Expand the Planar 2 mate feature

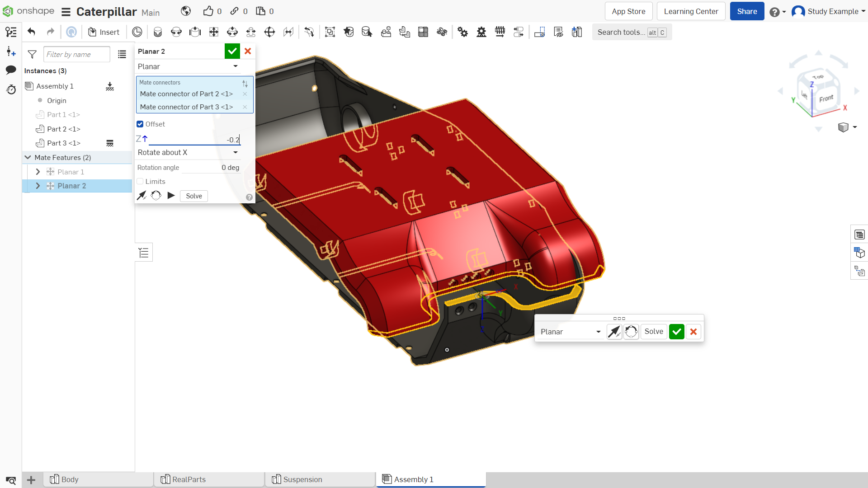click(x=38, y=186)
